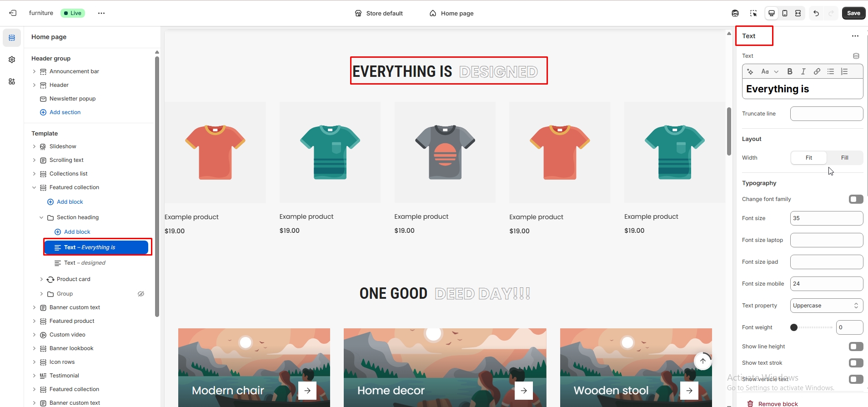Screen dimensions: 868x407
Task: Click the undo arrow in top bar
Action: (816, 13)
